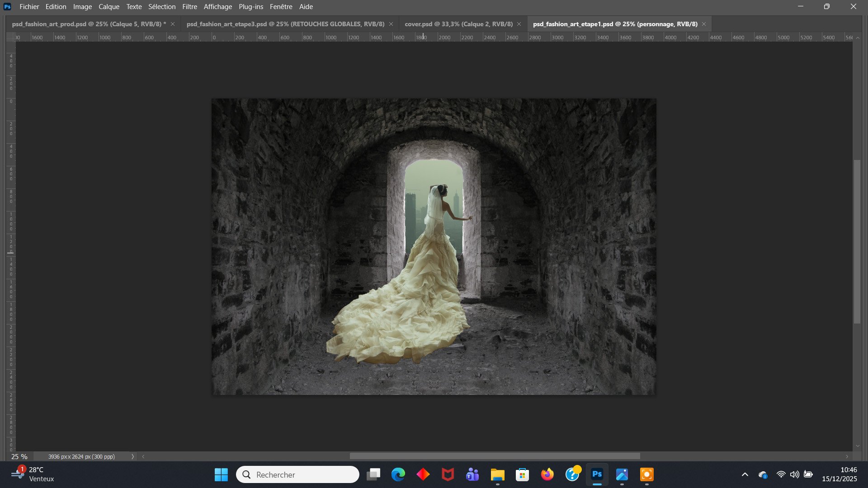Click the Task View taskbar icon
The height and width of the screenshot is (488, 868).
click(x=373, y=474)
